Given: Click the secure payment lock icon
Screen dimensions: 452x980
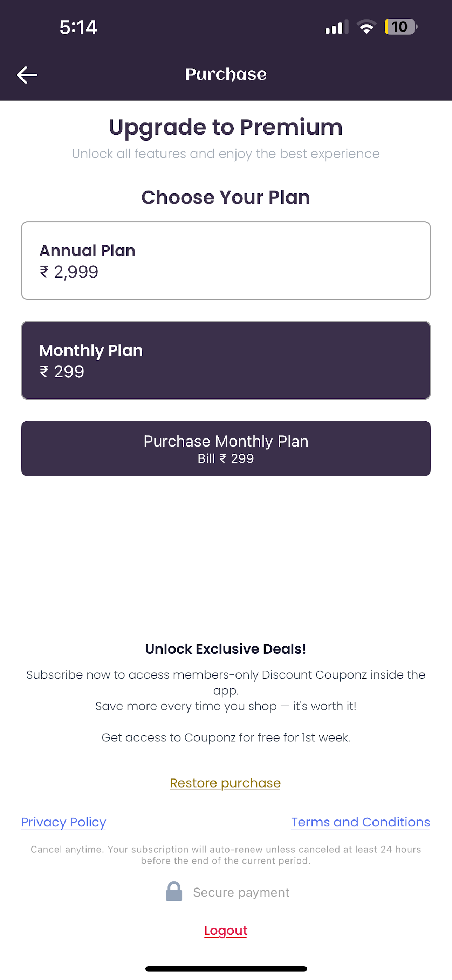Looking at the screenshot, I should click(174, 891).
